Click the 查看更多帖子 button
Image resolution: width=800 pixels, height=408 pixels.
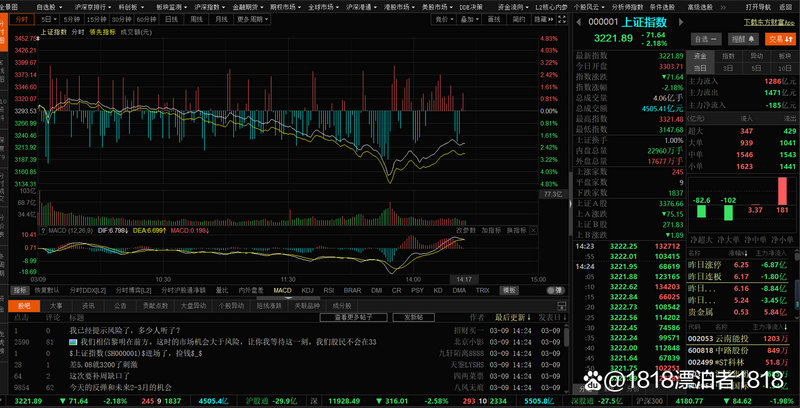click(346, 316)
